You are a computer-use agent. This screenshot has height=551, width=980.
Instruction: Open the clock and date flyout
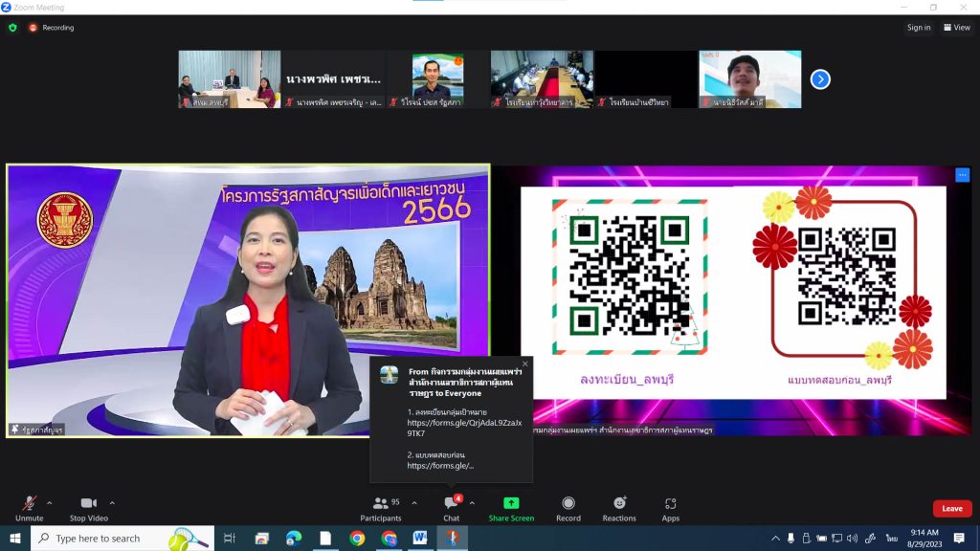(x=924, y=539)
